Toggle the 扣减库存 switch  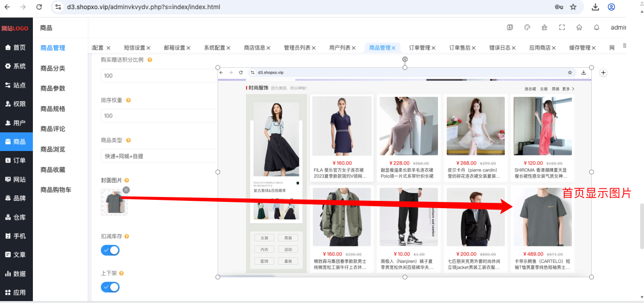tap(110, 250)
